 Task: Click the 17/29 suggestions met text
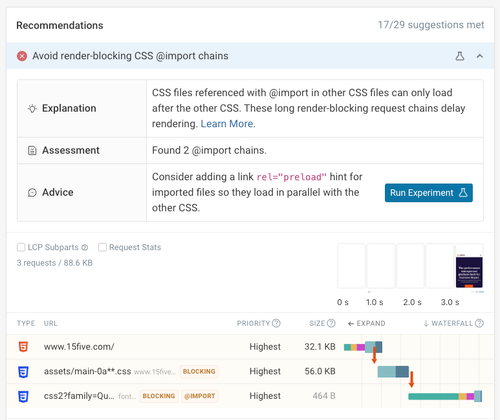click(x=431, y=25)
